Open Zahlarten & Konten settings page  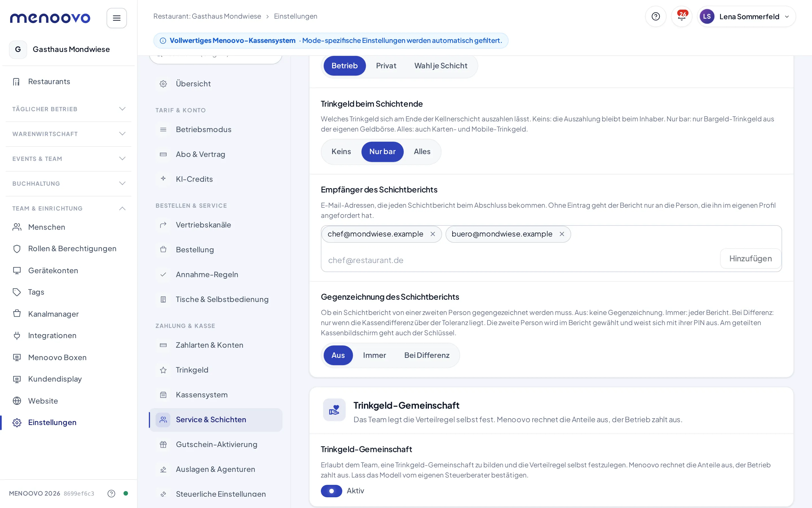[215, 345]
